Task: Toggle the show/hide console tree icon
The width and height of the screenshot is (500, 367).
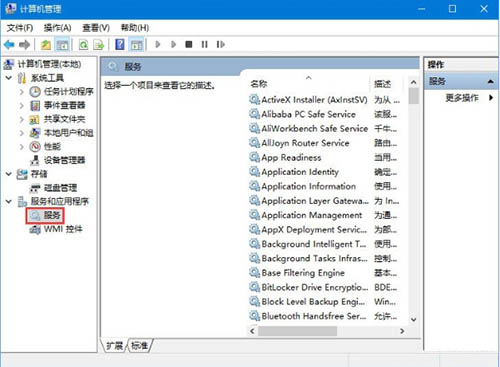Action: (62, 44)
